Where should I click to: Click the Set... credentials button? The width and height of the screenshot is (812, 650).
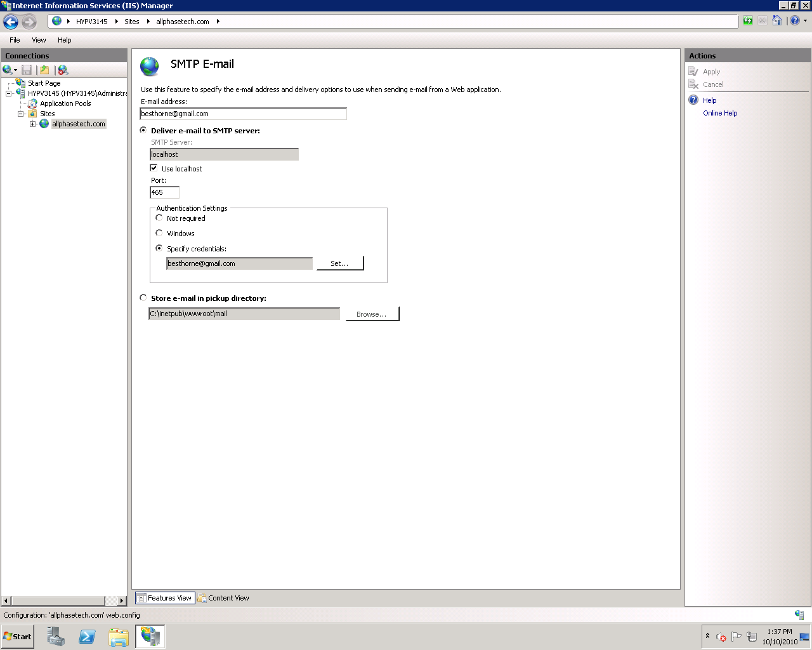point(340,263)
